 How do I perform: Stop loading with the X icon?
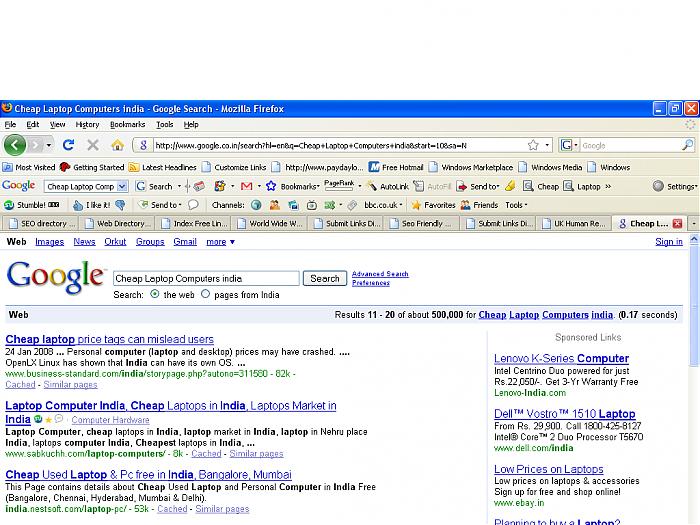point(92,145)
